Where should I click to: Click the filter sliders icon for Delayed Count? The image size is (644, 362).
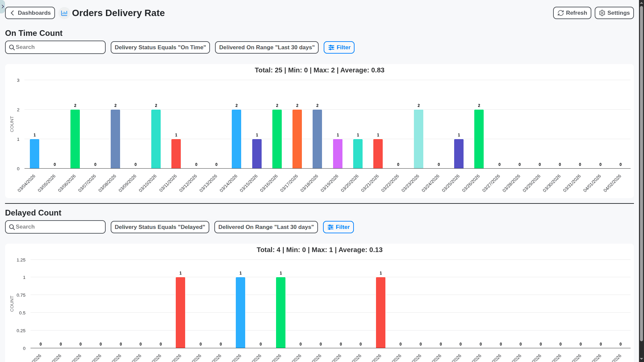pos(331,227)
